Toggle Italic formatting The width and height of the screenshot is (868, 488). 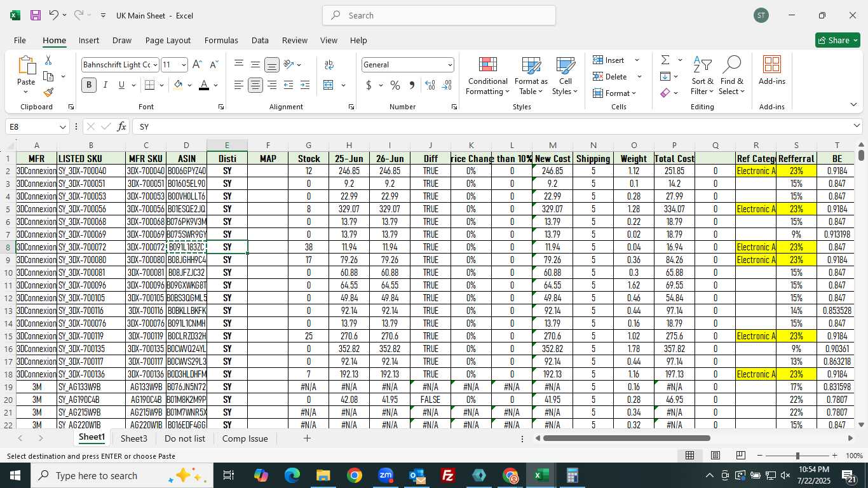coord(105,85)
